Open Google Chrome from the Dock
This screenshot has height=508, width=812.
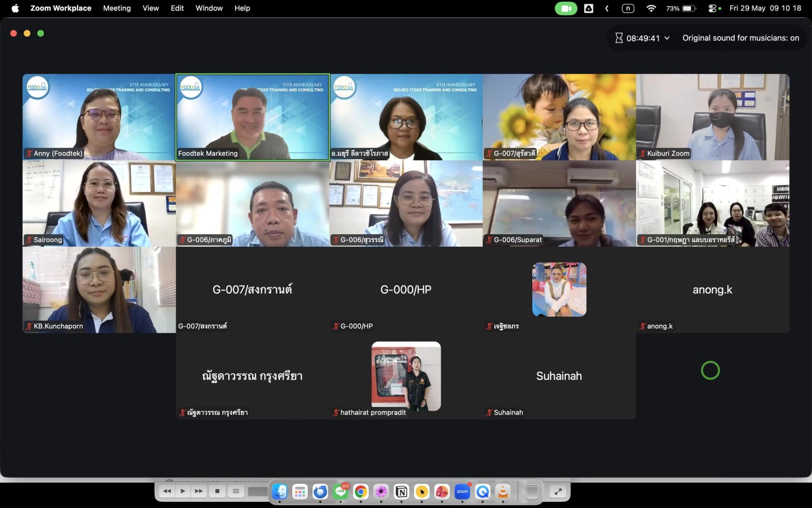click(361, 491)
